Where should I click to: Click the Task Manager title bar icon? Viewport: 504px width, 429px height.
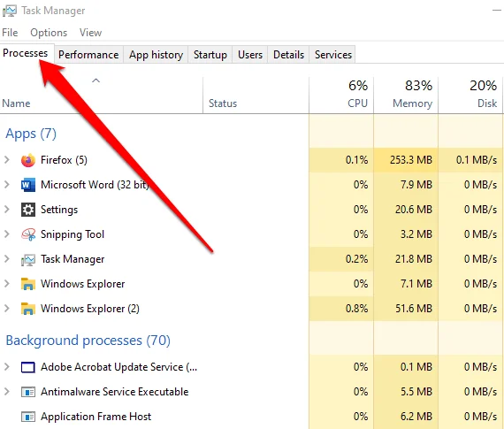[x=10, y=11]
